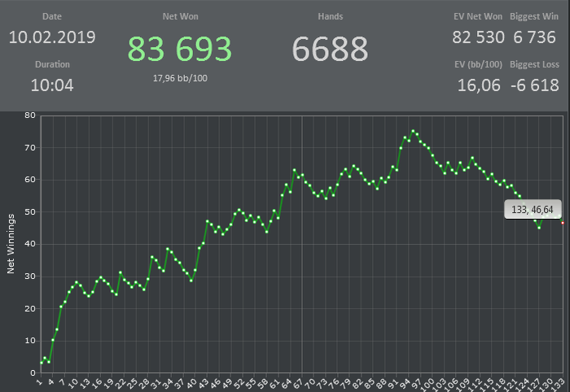The image size is (570, 392).
Task: Click the 0 label on the vertical axis
Action: (33, 372)
